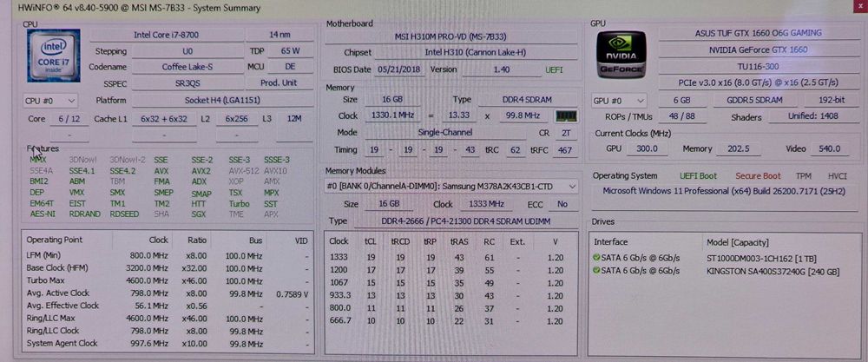Click the 14 nm process value
This screenshot has width=868, height=362.
(279, 35)
